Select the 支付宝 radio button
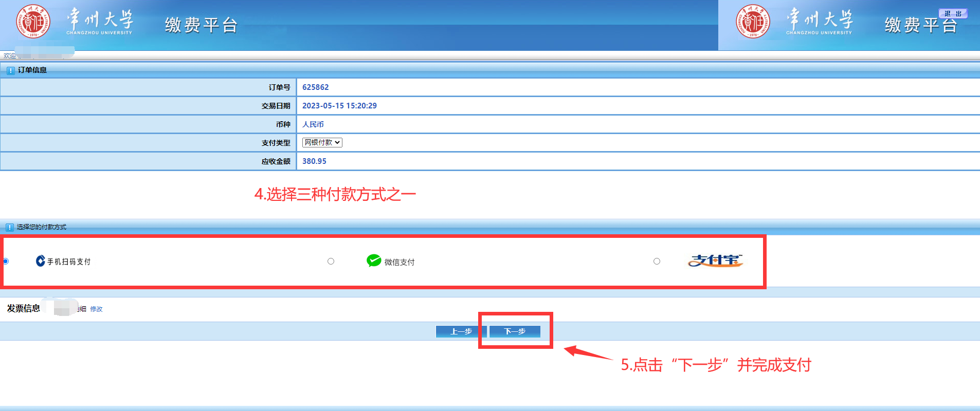This screenshot has width=980, height=411. pyautogui.click(x=657, y=261)
